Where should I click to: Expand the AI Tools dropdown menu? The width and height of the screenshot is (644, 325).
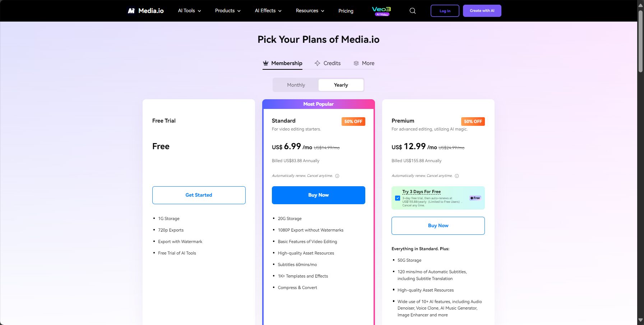pyautogui.click(x=190, y=11)
